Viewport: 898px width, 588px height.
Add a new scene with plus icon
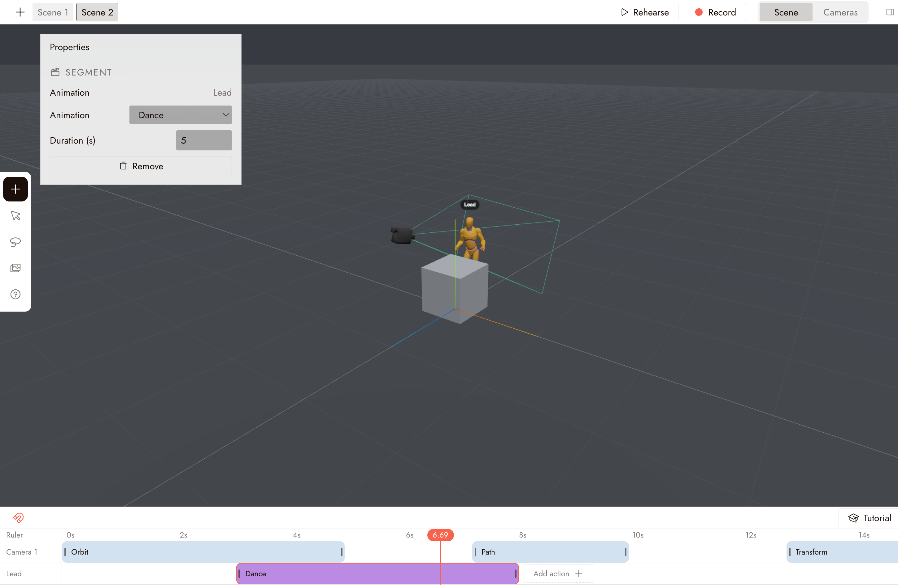click(x=20, y=12)
